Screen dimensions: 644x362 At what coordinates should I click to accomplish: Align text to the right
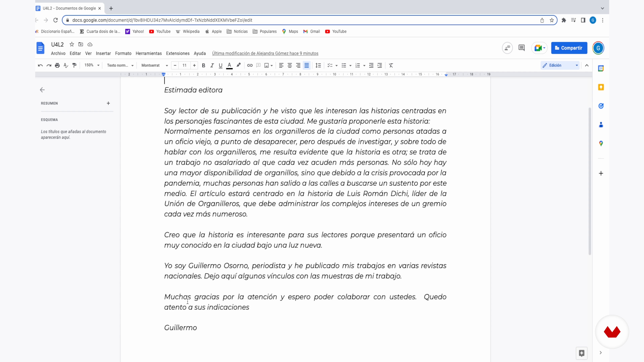(298, 66)
